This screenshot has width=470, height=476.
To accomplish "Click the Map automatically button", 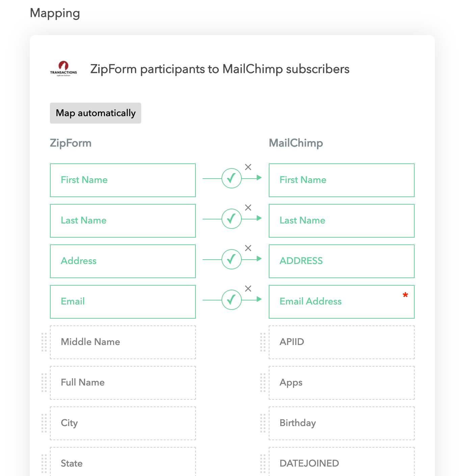I will click(x=96, y=113).
